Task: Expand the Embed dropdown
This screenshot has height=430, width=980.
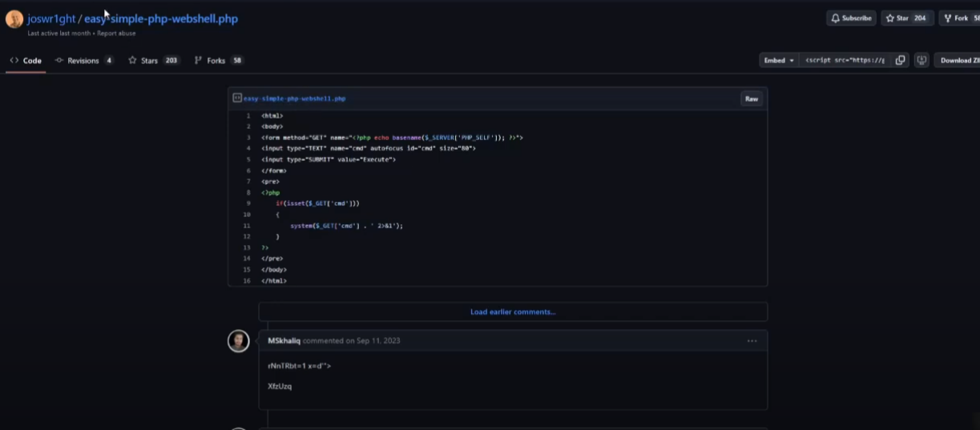Action: tap(779, 61)
